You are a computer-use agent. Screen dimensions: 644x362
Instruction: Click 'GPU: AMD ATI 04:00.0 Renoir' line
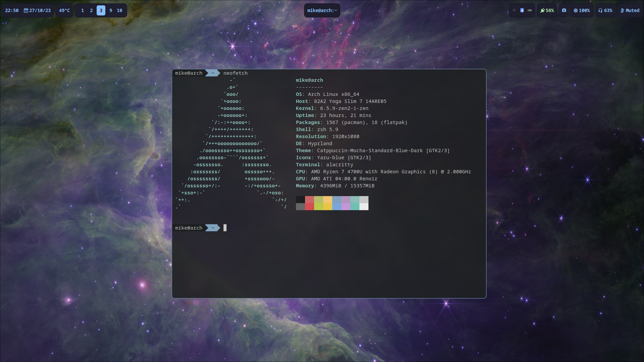[x=336, y=179]
